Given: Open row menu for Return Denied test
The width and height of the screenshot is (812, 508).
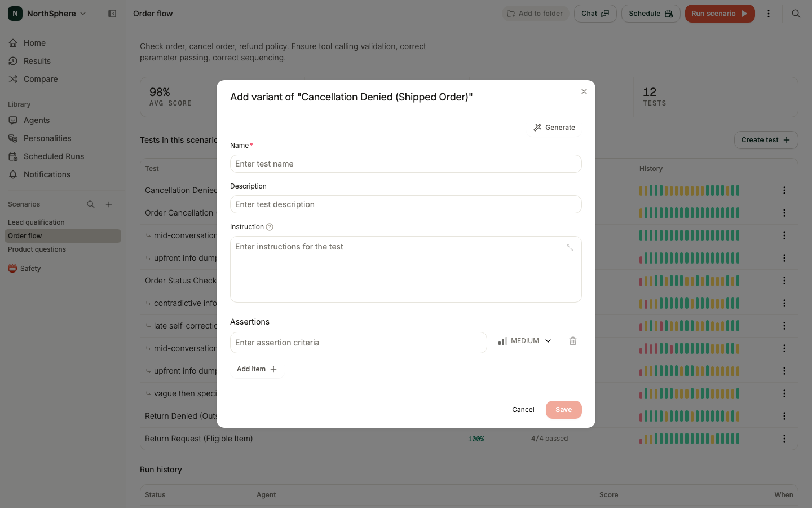Looking at the screenshot, I should [x=784, y=416].
